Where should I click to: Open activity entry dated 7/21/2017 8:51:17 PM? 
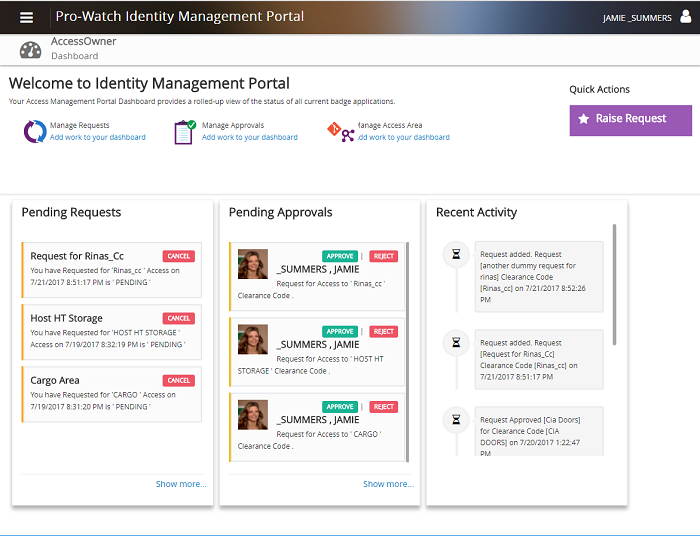pos(539,360)
